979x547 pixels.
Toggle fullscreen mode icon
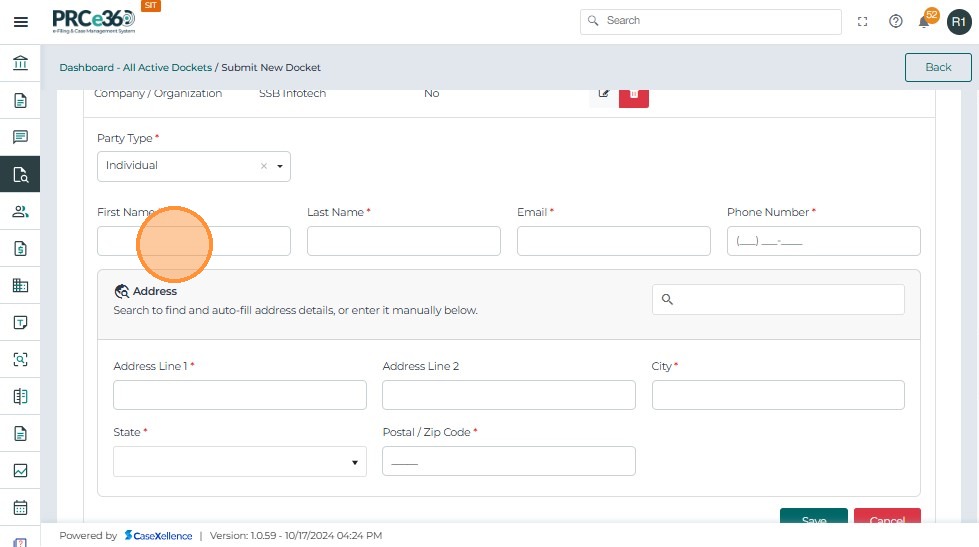pos(863,21)
